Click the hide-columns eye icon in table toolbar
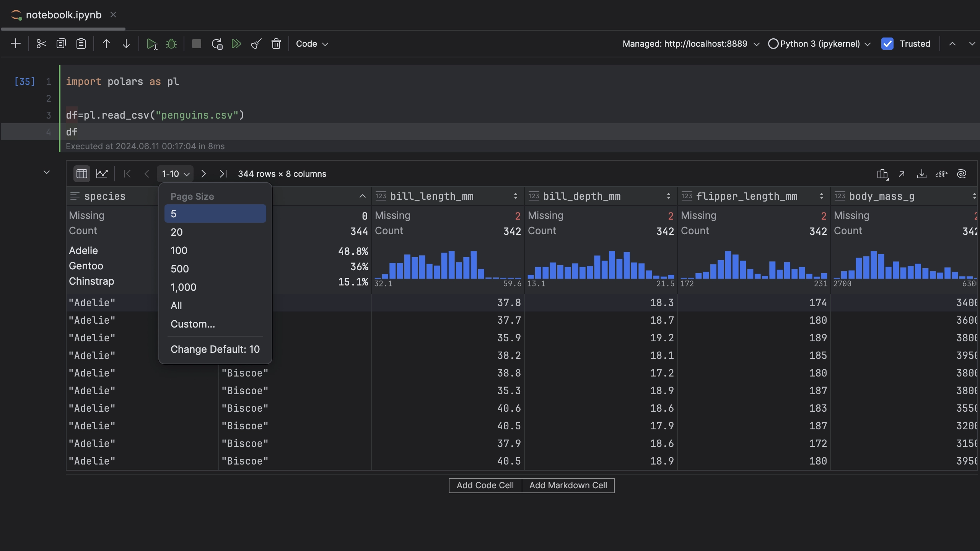The height and width of the screenshot is (551, 980). 941,174
